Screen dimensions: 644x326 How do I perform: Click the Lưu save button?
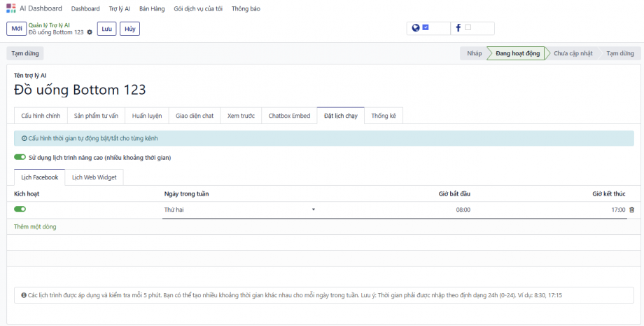click(x=106, y=29)
